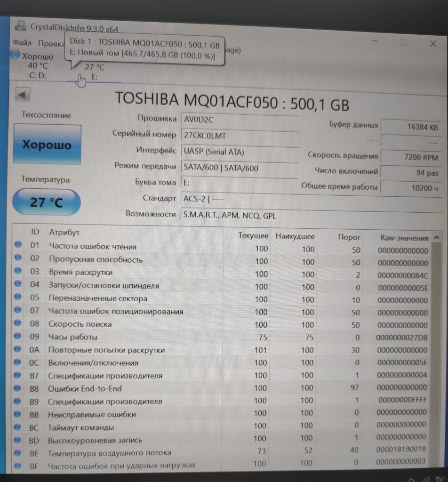Click the scroll up arrow of the SMART list
The width and height of the screenshot is (448, 482).
[x=436, y=238]
